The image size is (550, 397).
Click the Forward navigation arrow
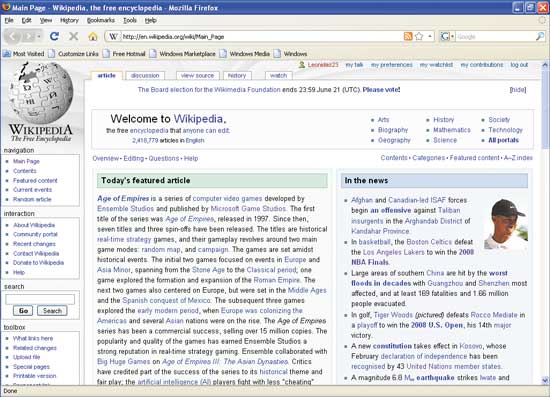[29, 36]
